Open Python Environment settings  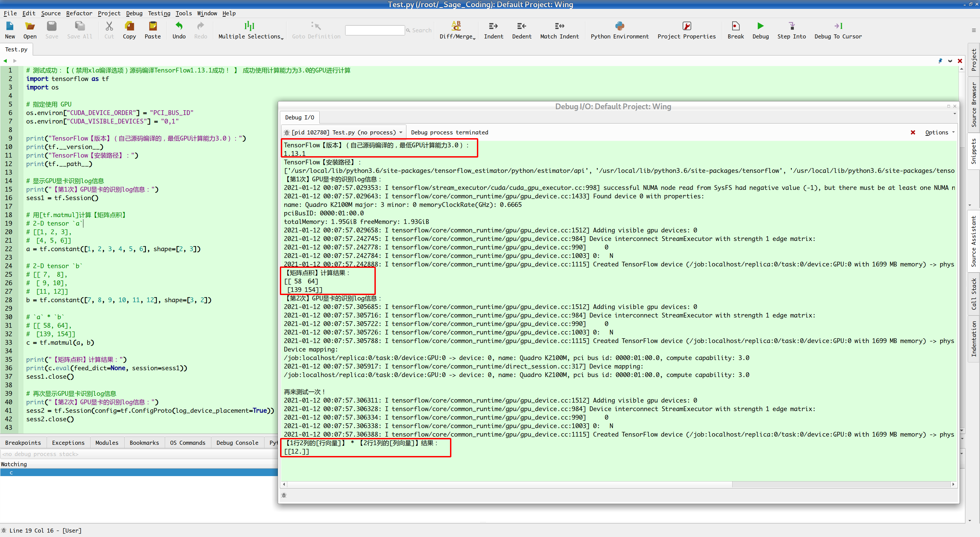point(619,30)
